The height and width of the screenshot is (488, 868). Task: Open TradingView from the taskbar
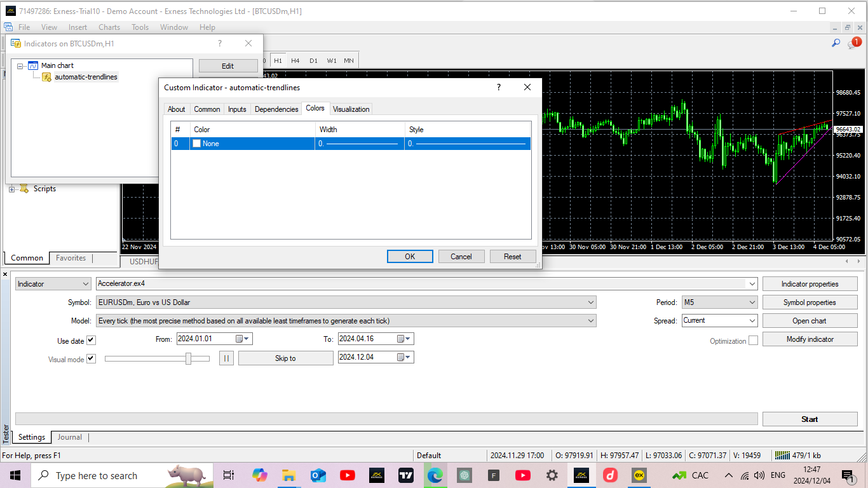406,475
